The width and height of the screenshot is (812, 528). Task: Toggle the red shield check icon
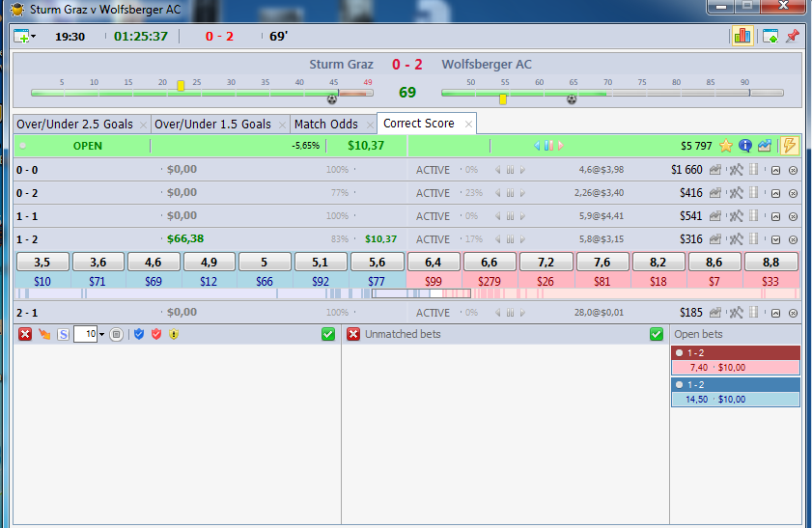pyautogui.click(x=156, y=334)
